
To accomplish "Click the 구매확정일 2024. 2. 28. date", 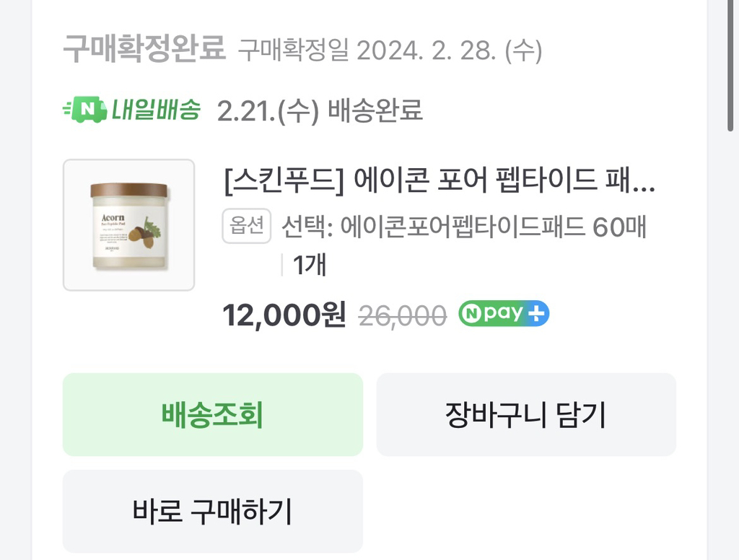I will pyautogui.click(x=390, y=51).
